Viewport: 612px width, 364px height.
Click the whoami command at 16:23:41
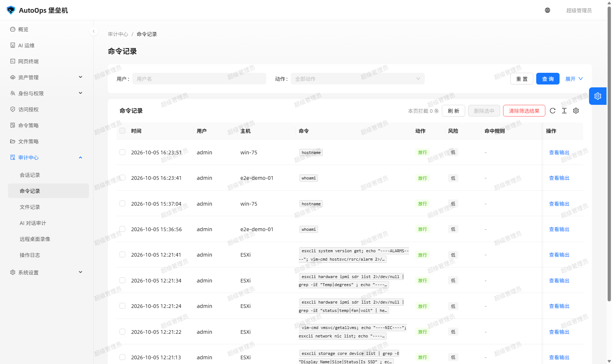(309, 178)
